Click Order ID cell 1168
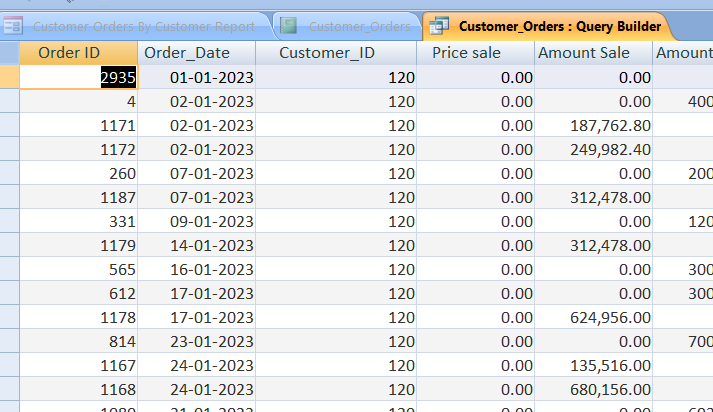 [x=78, y=390]
